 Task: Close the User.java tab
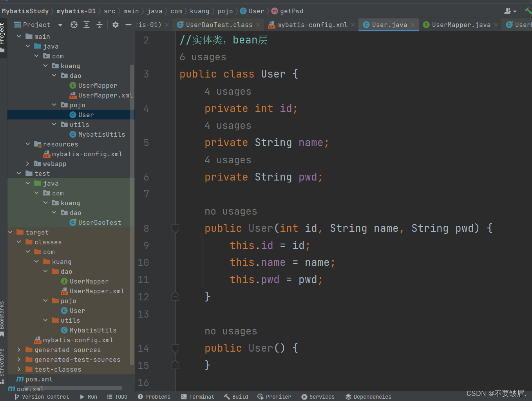pos(413,25)
